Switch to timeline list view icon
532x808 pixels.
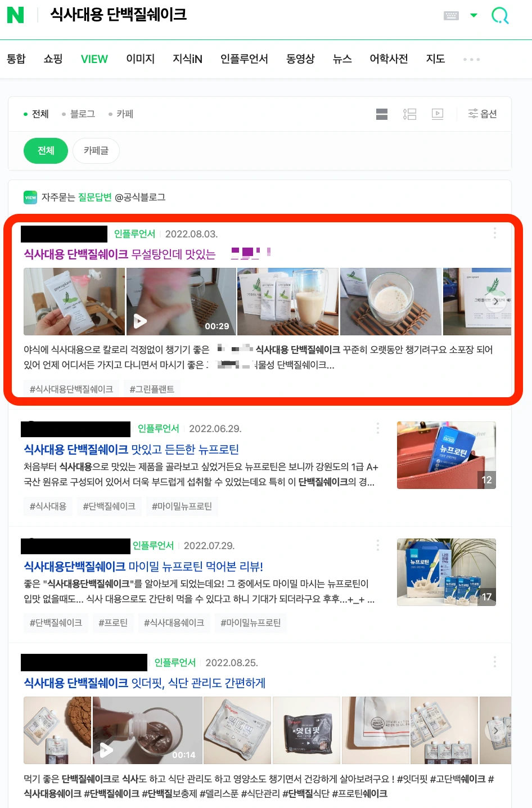click(409, 114)
